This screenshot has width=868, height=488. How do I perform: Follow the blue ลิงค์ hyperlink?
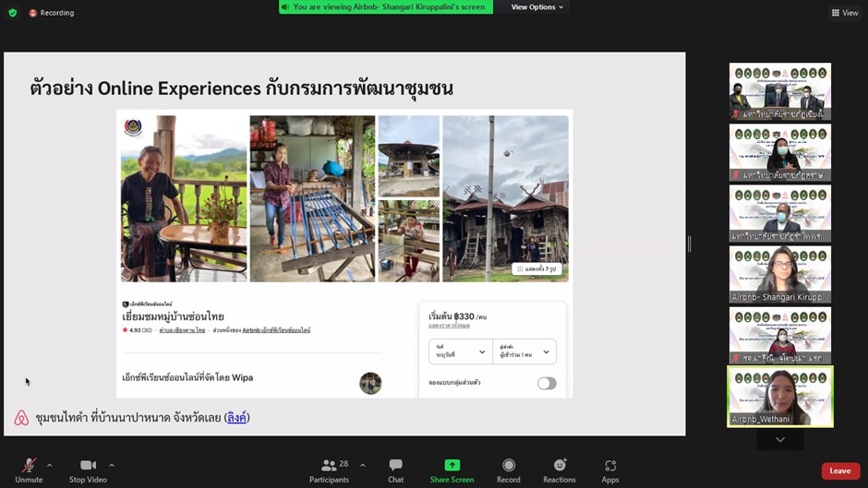pos(236,418)
